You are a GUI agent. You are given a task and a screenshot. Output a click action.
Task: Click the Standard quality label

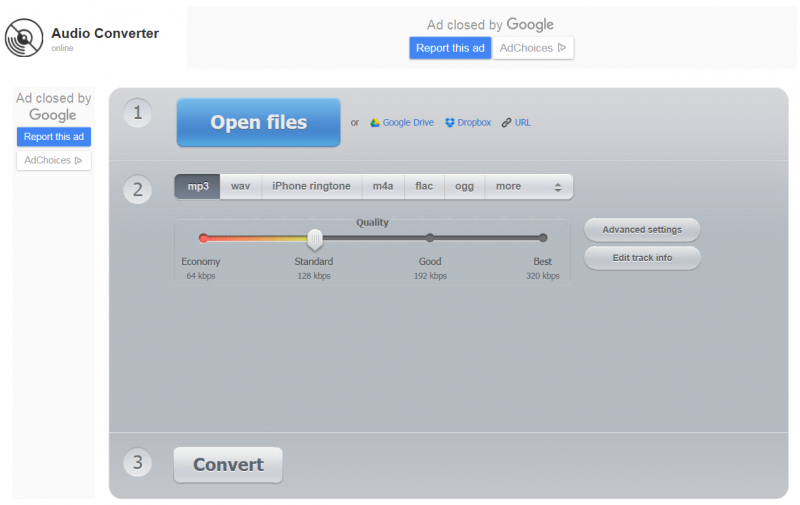314,261
